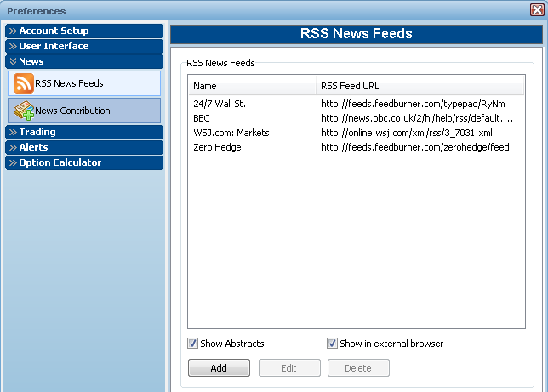Expand the Trading section

pos(83,132)
